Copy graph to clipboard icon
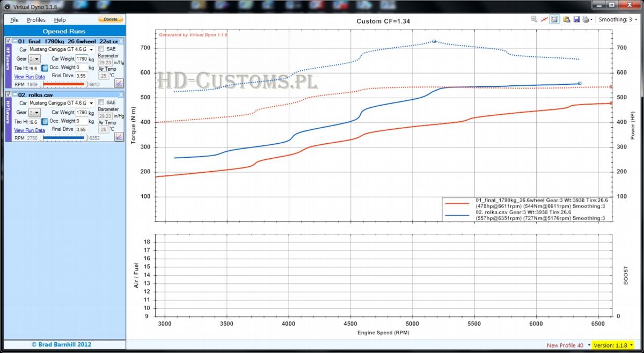This screenshot has width=644, height=353. 566,19
